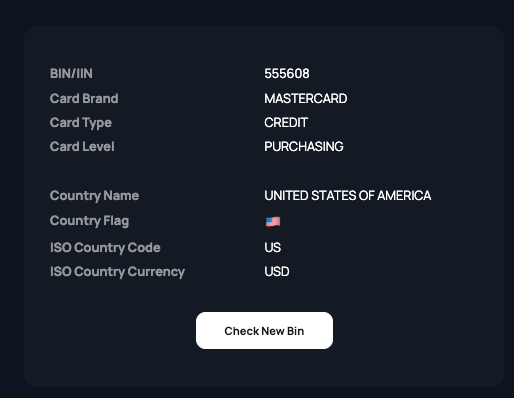Click the Check New Bin button
This screenshot has width=514, height=398.
264,330
